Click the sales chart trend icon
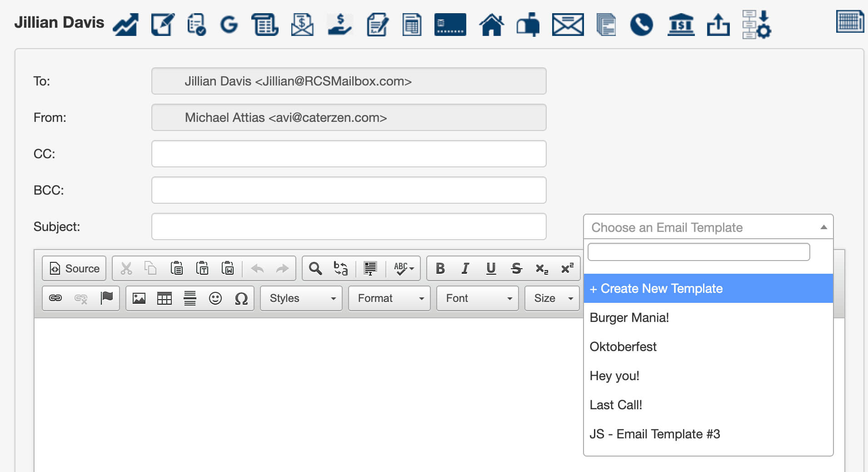 (125, 24)
